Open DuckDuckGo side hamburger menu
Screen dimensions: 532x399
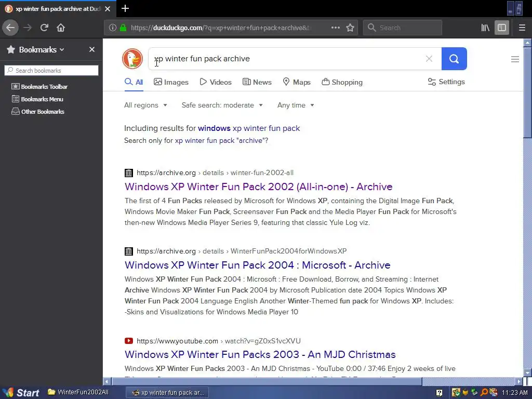pyautogui.click(x=515, y=59)
